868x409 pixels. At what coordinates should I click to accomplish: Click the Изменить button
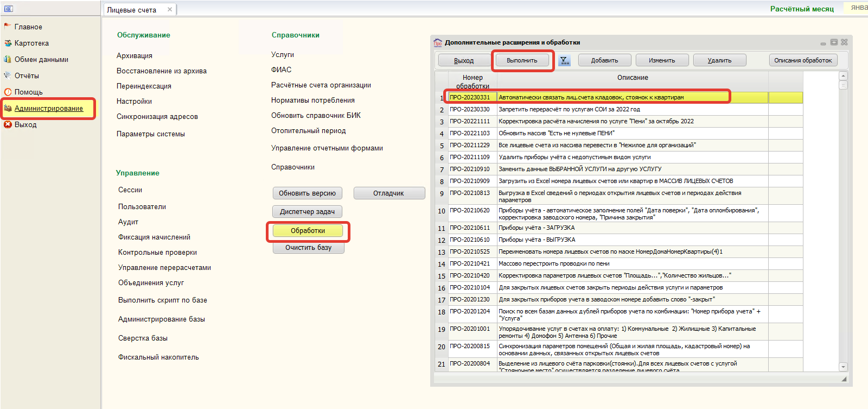pos(662,60)
